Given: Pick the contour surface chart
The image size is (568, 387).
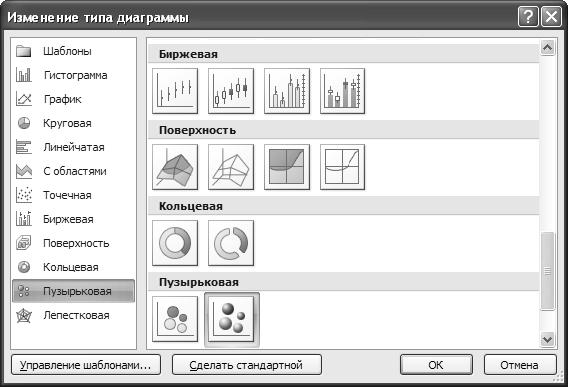Looking at the screenshot, I should pos(287,167).
